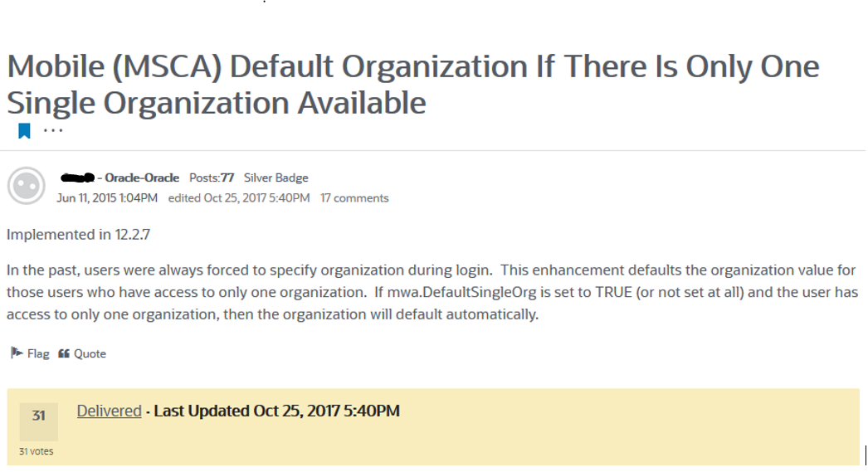Click the Posts:77 count
This screenshot has width=868, height=472.
point(212,178)
